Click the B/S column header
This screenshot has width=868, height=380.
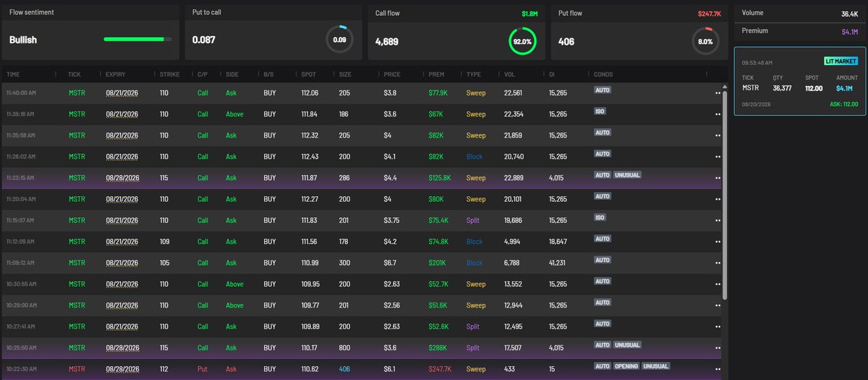click(268, 75)
